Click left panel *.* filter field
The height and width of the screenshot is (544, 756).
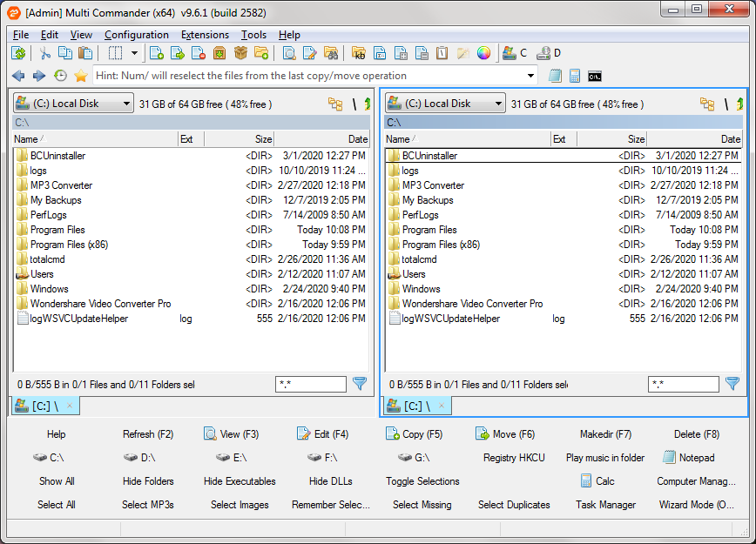click(310, 384)
